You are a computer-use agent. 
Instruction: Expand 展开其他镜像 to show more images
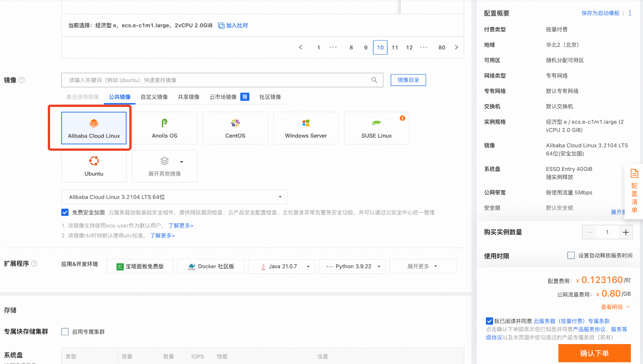[164, 166]
